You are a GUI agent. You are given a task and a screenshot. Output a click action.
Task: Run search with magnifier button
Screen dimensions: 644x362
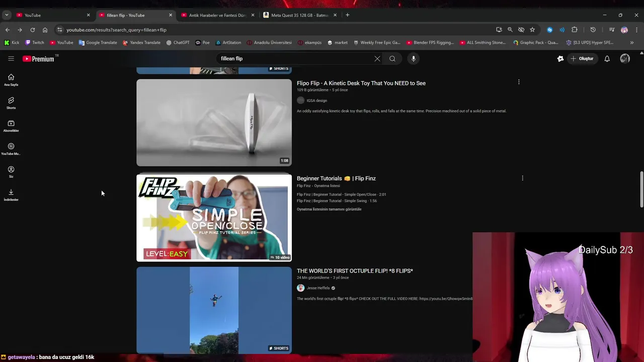pos(392,59)
